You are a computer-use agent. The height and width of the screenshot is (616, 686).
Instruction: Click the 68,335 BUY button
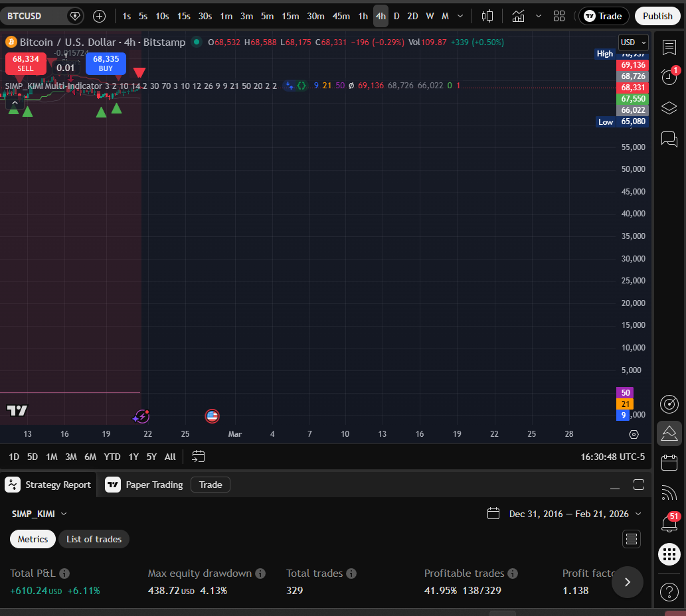(105, 63)
